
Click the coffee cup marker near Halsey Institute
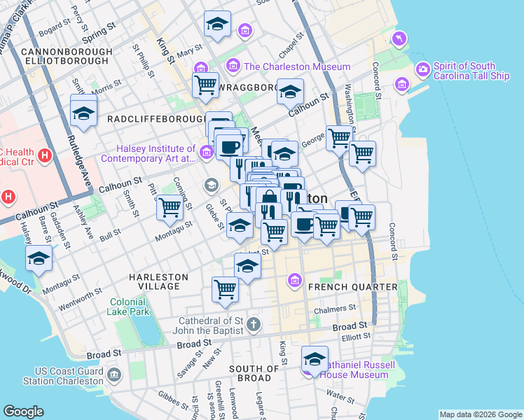point(229,149)
